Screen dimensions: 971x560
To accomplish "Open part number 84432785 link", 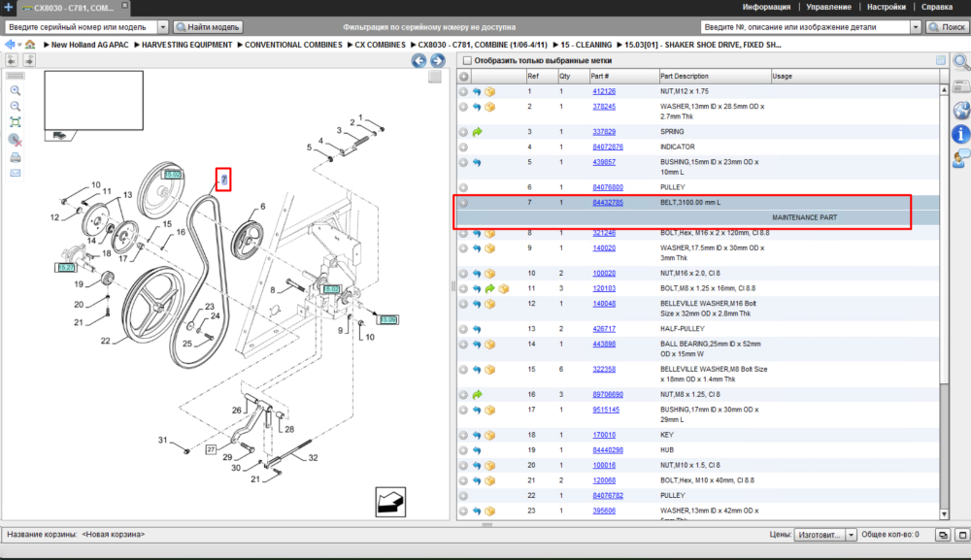I will [608, 202].
